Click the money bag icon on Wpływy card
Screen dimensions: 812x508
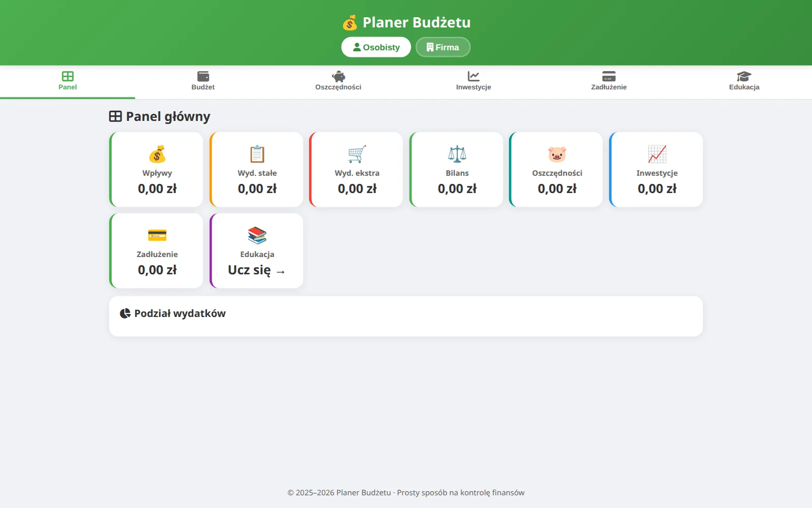157,154
